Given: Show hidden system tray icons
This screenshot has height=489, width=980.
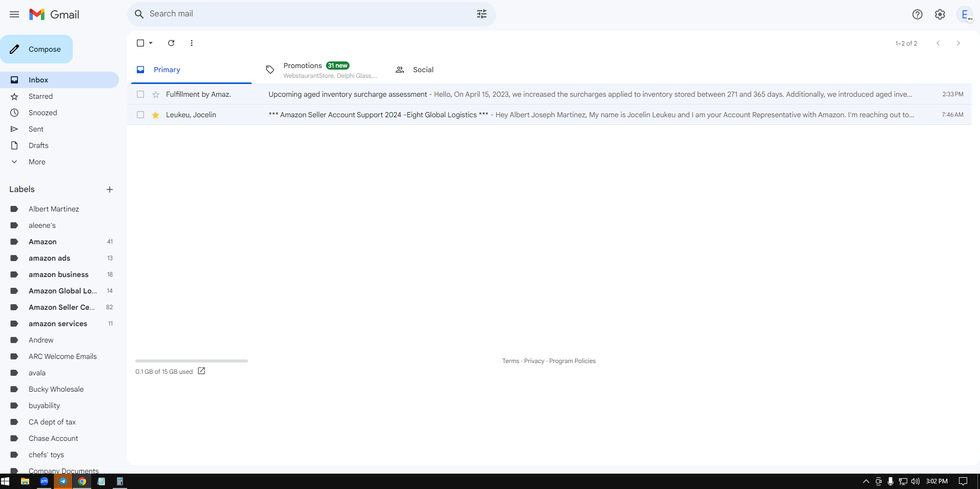Looking at the screenshot, I should (x=866, y=481).
